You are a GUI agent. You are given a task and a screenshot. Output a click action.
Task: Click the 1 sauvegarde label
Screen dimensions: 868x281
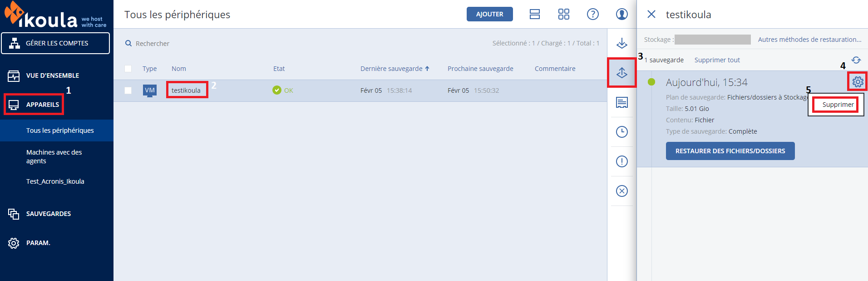[x=664, y=60]
